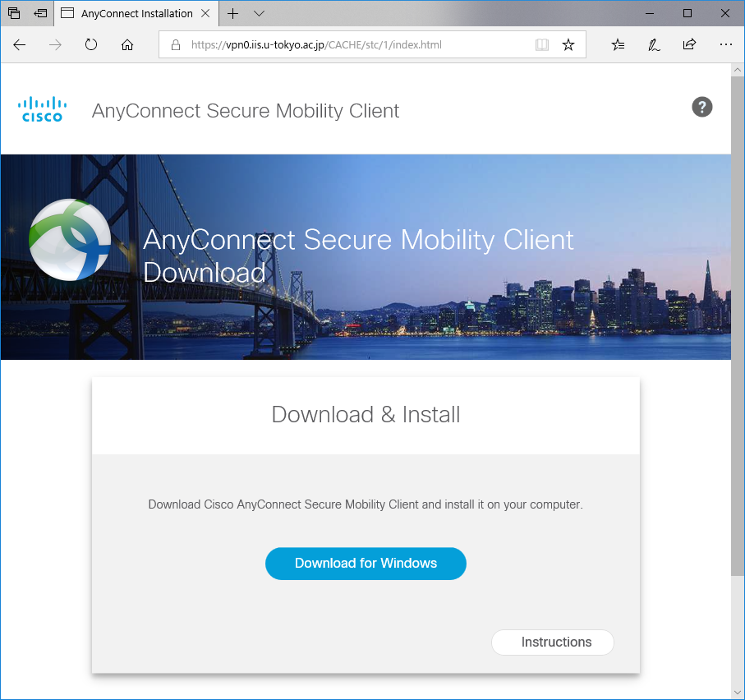Click the scrollbar down arrow
Image resolution: width=745 pixels, height=700 pixels.
[x=738, y=693]
